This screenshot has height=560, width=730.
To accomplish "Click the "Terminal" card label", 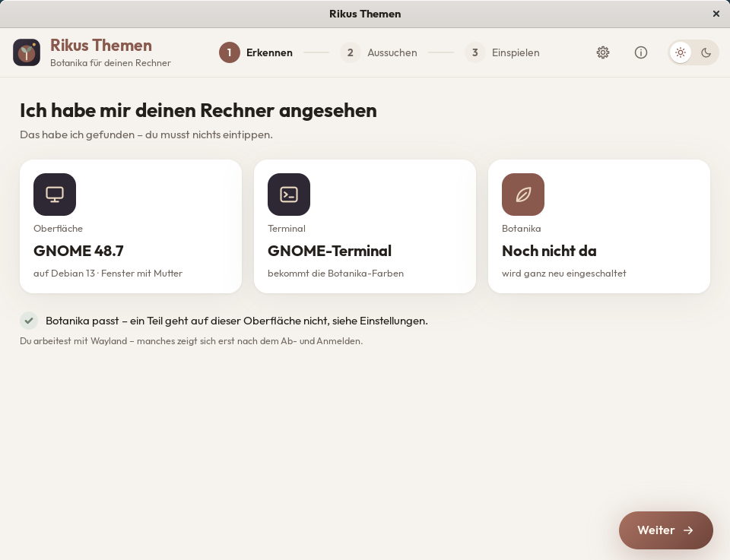I will coord(287,229).
